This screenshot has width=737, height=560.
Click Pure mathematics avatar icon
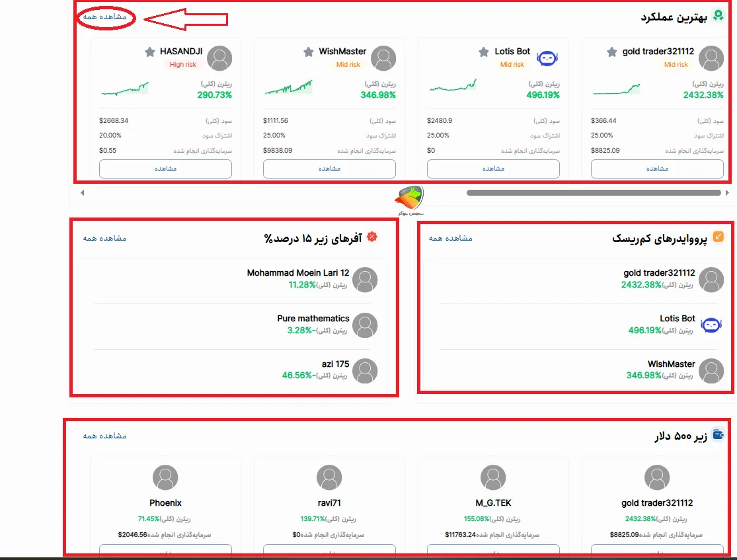(x=365, y=325)
